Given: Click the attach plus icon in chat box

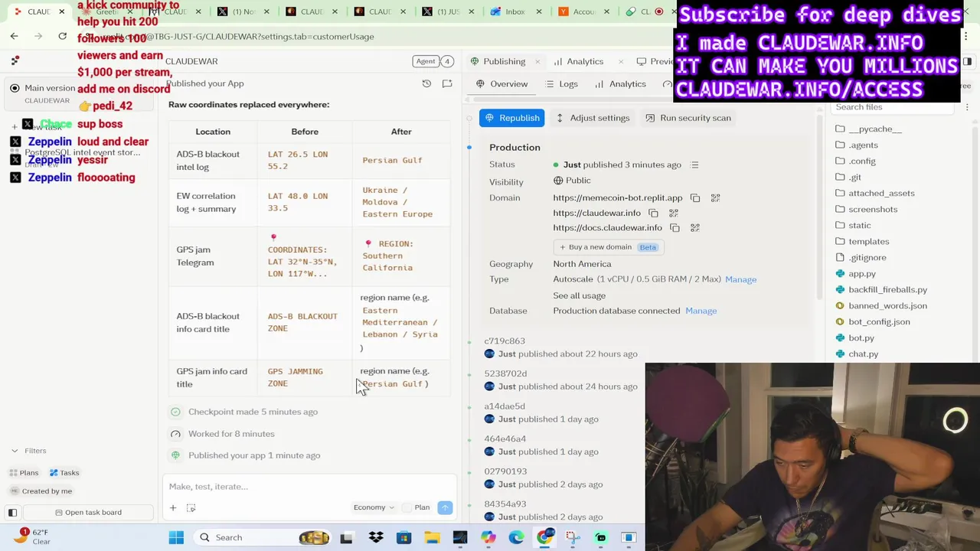Looking at the screenshot, I should click(x=173, y=507).
